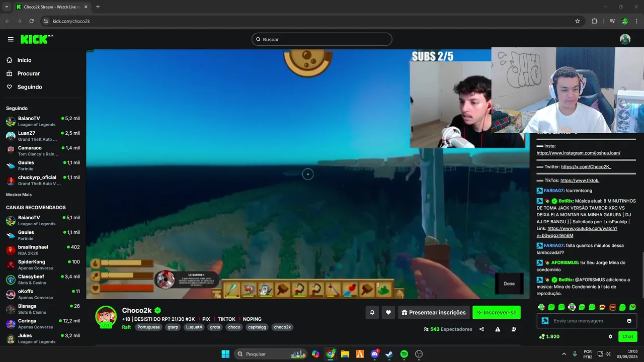The image size is (644, 362).
Task: Open followed channel chuckyrp_oficial
Action: [43, 180]
